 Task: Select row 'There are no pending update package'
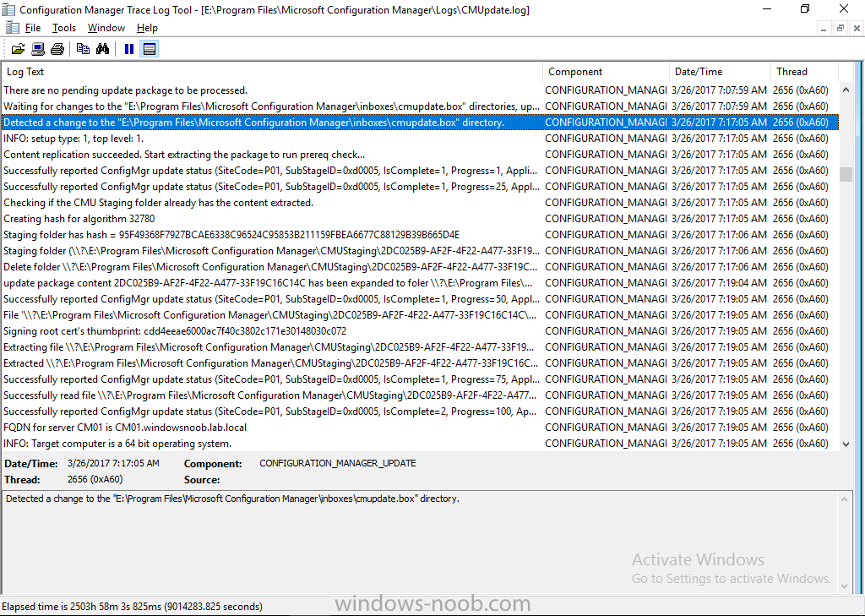[421, 90]
